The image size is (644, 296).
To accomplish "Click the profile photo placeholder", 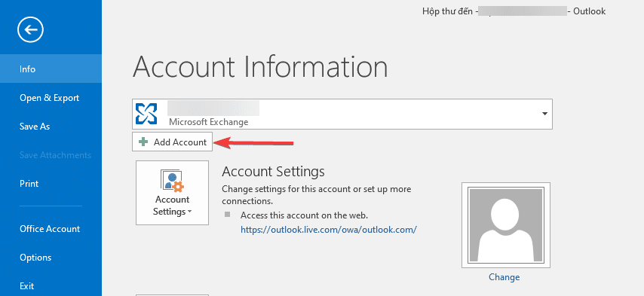I will [x=506, y=225].
